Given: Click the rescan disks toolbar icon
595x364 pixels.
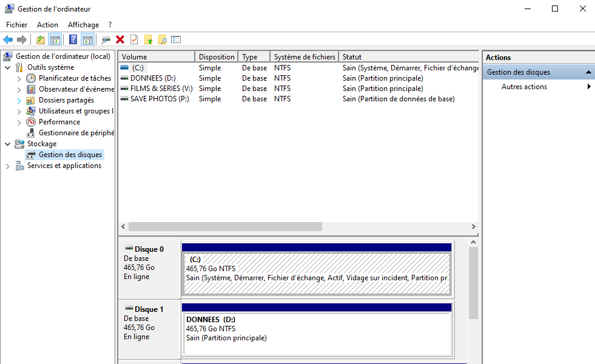Looking at the screenshot, I should point(106,39).
